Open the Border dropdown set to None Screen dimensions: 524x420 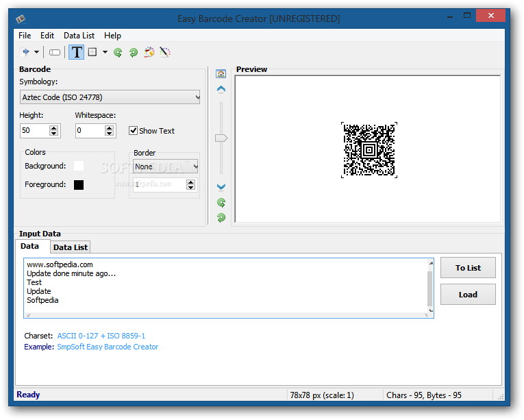click(x=166, y=166)
